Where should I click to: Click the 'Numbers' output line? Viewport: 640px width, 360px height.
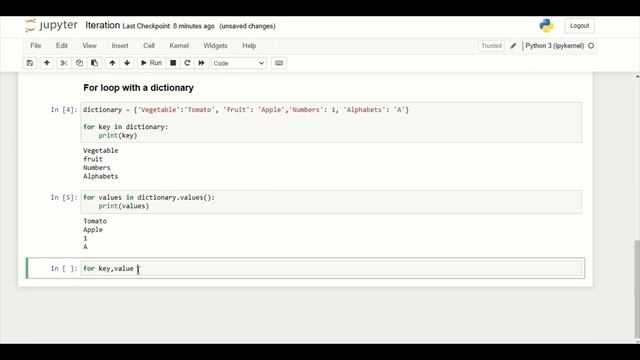96,168
